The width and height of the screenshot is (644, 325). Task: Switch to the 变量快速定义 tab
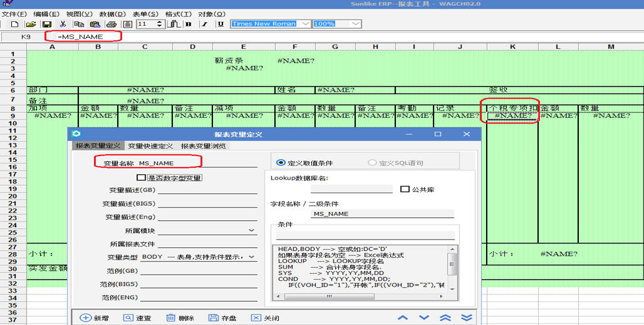150,146
